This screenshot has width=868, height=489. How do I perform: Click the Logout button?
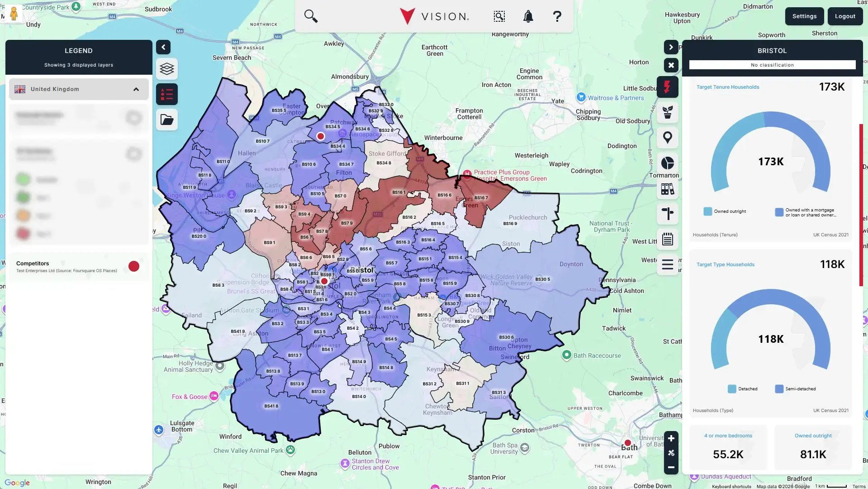tap(845, 16)
